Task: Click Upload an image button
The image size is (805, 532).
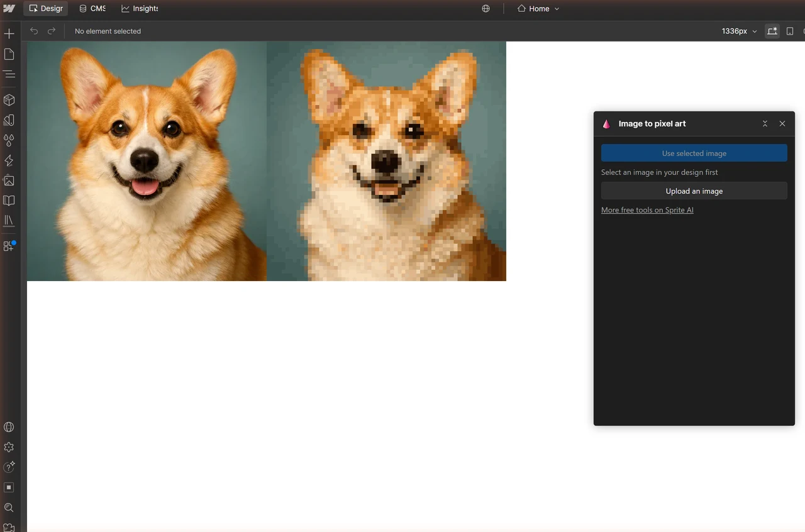Action: (694, 191)
